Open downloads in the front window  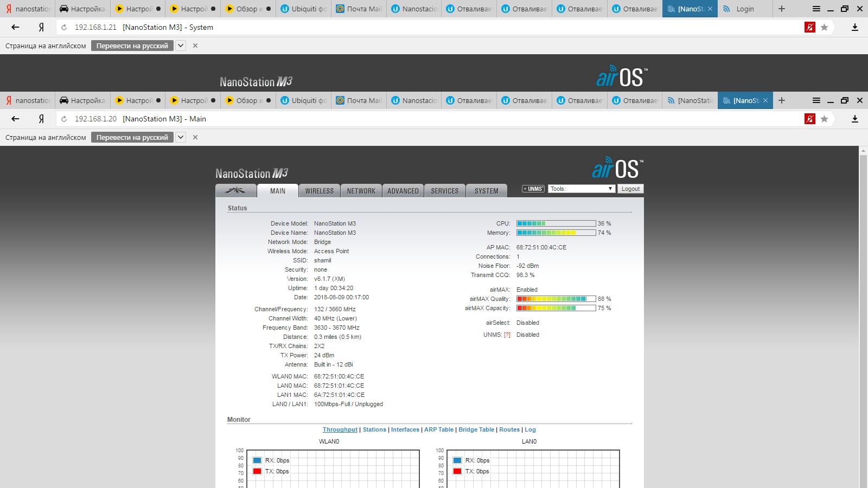click(x=855, y=119)
